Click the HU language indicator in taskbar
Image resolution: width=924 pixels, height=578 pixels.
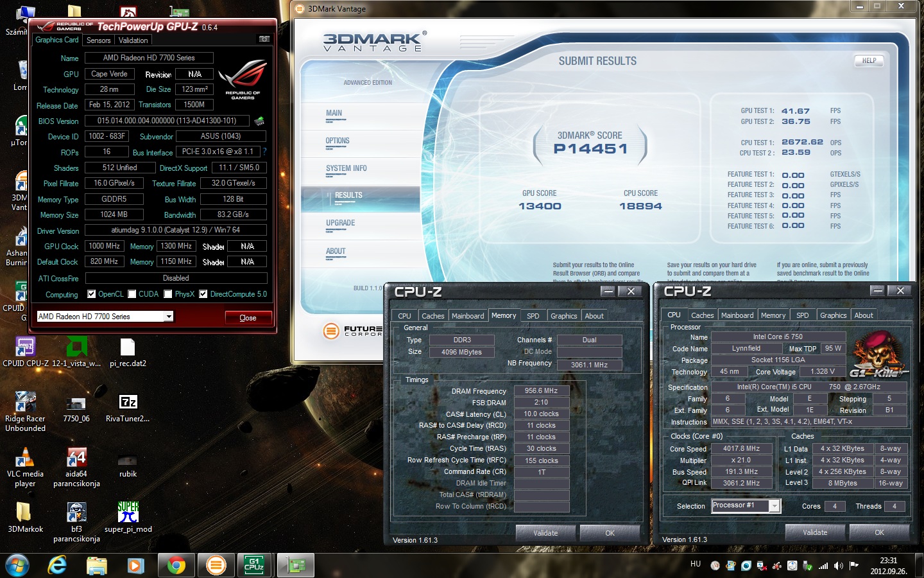696,564
